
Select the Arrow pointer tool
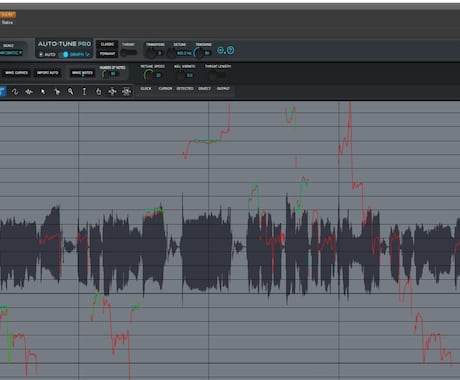point(43,92)
